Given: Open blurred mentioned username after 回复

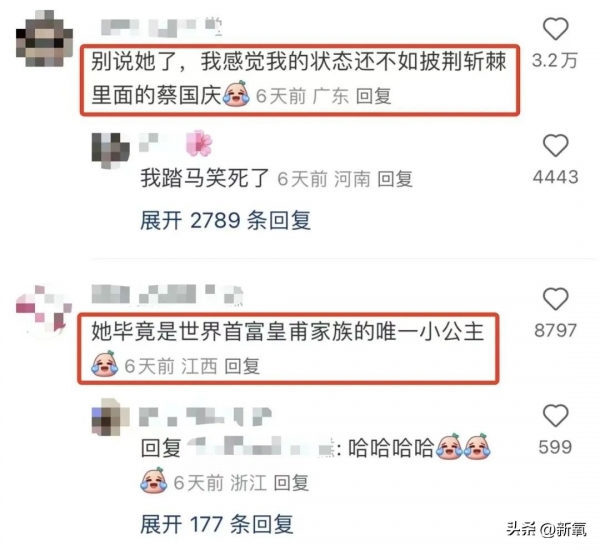Looking at the screenshot, I should 261,447.
